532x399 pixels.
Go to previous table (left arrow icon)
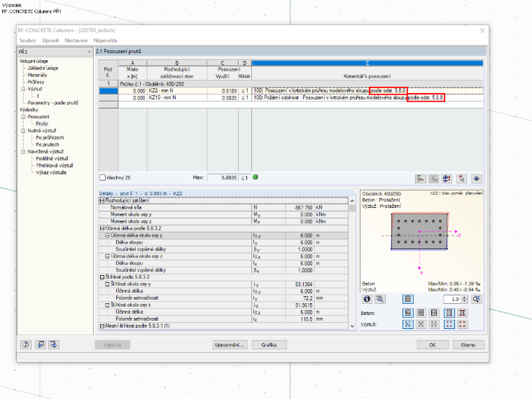(x=41, y=344)
